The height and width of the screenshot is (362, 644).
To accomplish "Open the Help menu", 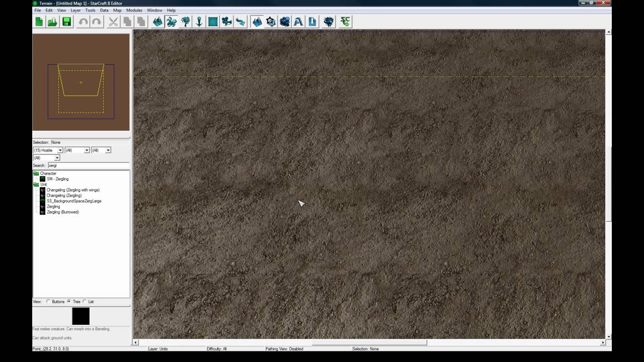I will pos(171,10).
